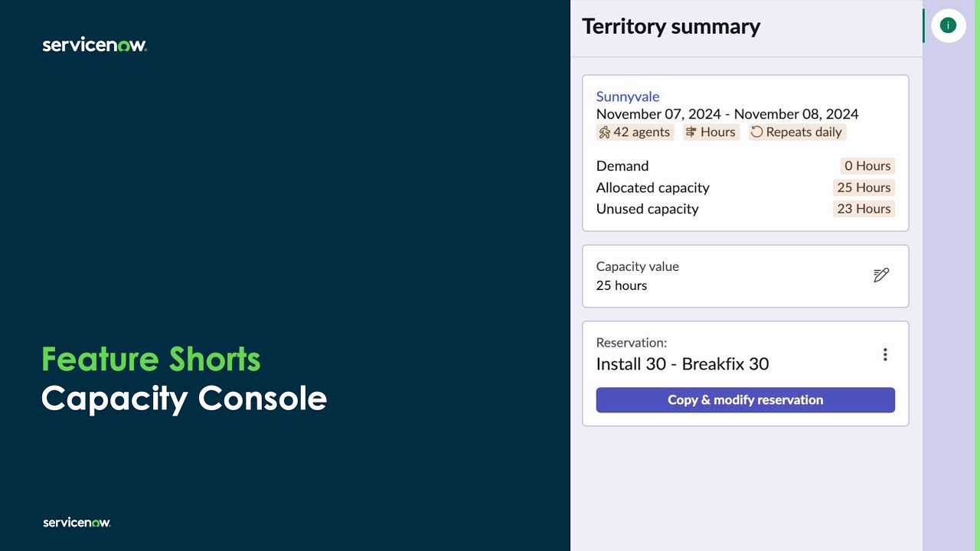Click the Unused capacity label
This screenshot has width=980, height=551.
point(648,209)
